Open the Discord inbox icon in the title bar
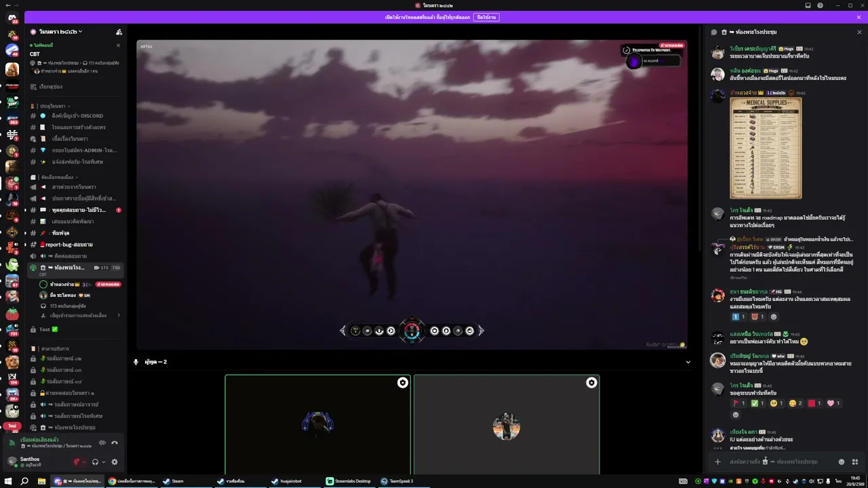 (808, 5)
